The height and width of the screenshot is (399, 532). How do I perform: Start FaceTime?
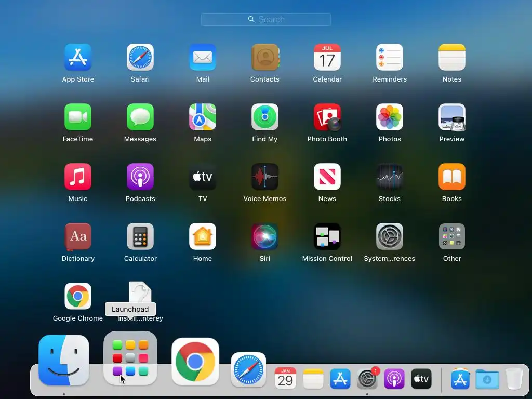(x=78, y=117)
